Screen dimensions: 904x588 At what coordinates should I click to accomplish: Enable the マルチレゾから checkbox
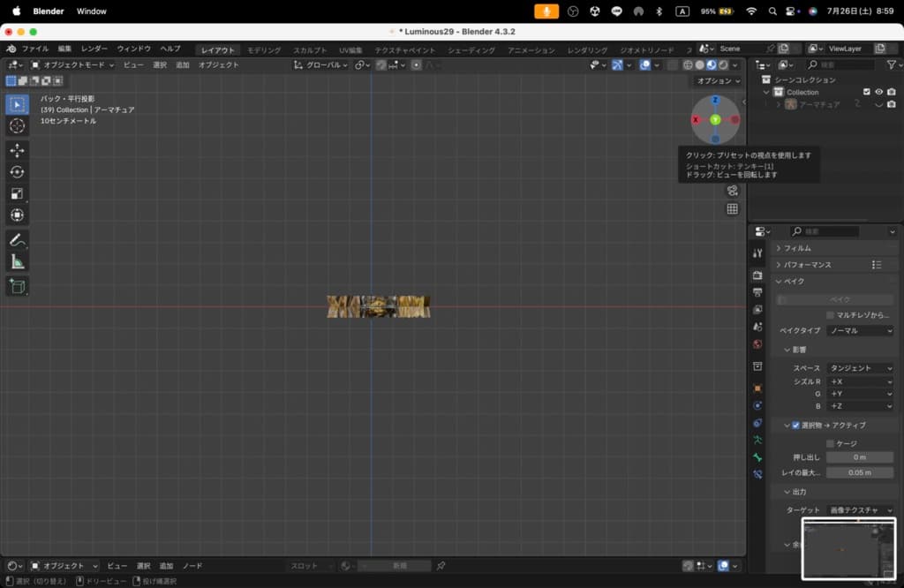pos(830,315)
